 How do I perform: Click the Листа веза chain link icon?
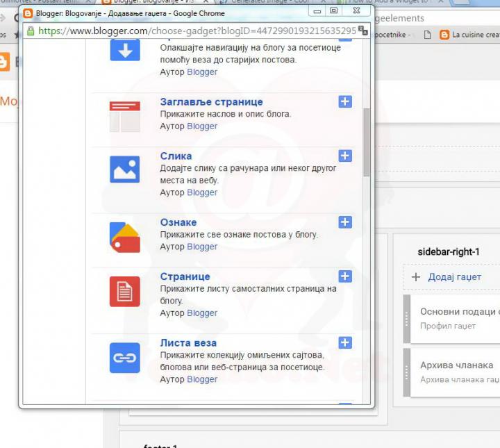pyautogui.click(x=125, y=358)
